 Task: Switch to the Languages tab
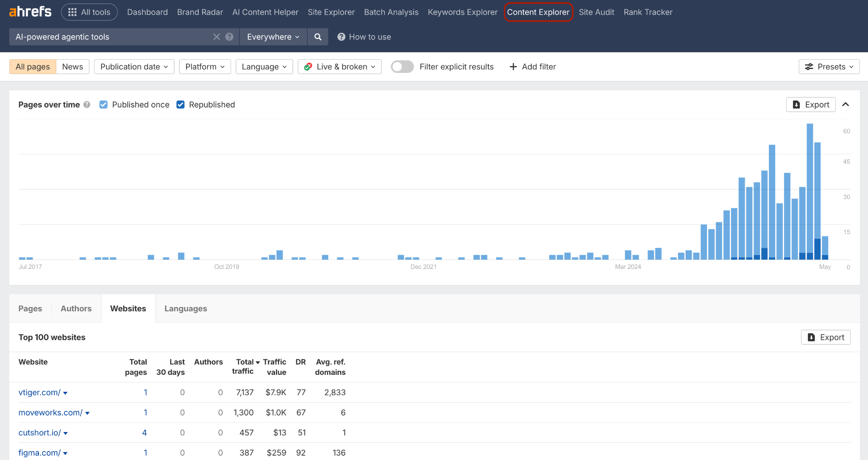coord(186,308)
